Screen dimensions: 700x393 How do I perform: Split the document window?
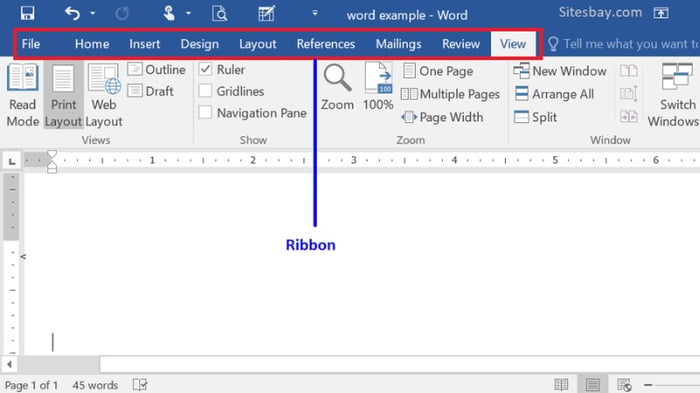coord(535,117)
